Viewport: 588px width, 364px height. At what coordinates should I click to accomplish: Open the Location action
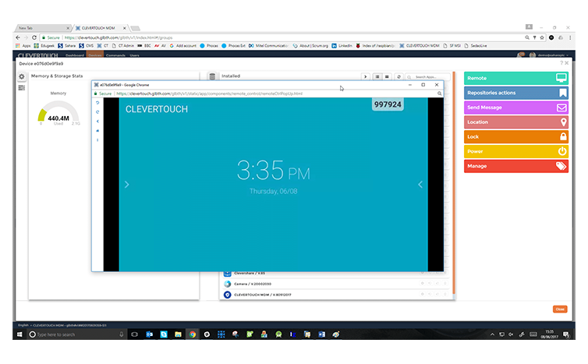[x=516, y=122]
